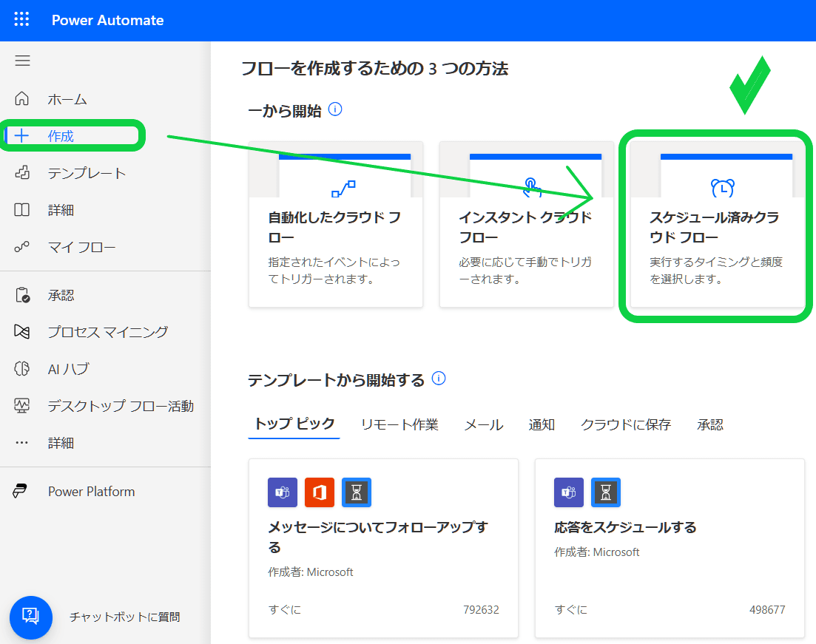This screenshot has width=816, height=644.
Task: Switch to the メール template tab
Action: [x=483, y=424]
